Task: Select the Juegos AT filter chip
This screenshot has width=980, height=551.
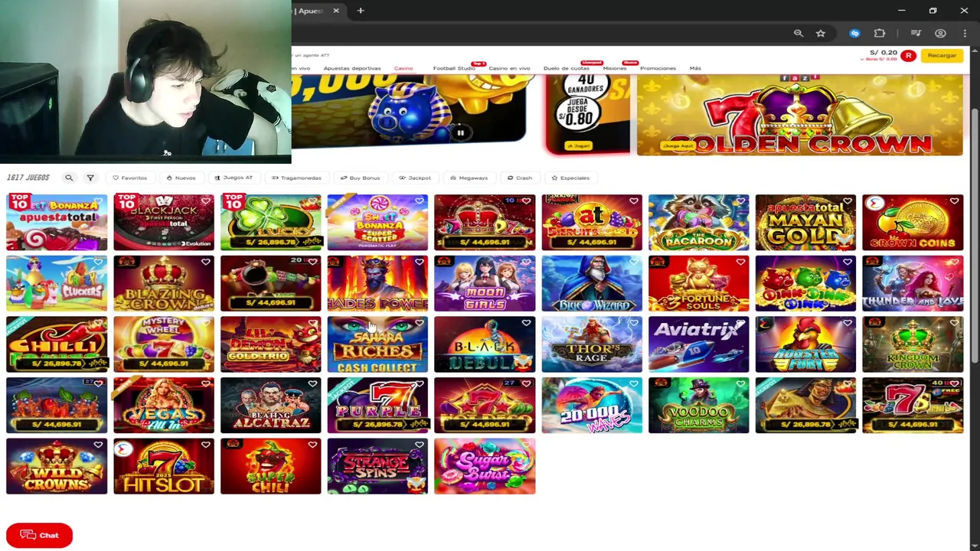Action: click(234, 178)
